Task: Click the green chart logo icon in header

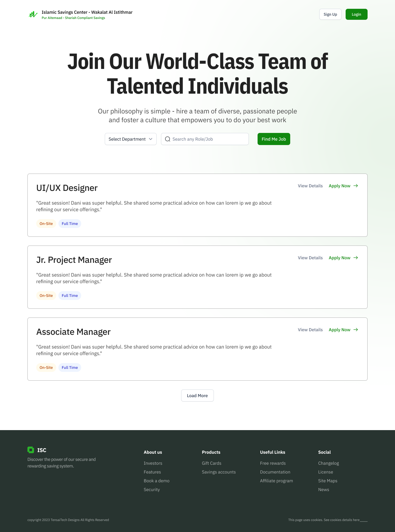Action: [x=33, y=15]
